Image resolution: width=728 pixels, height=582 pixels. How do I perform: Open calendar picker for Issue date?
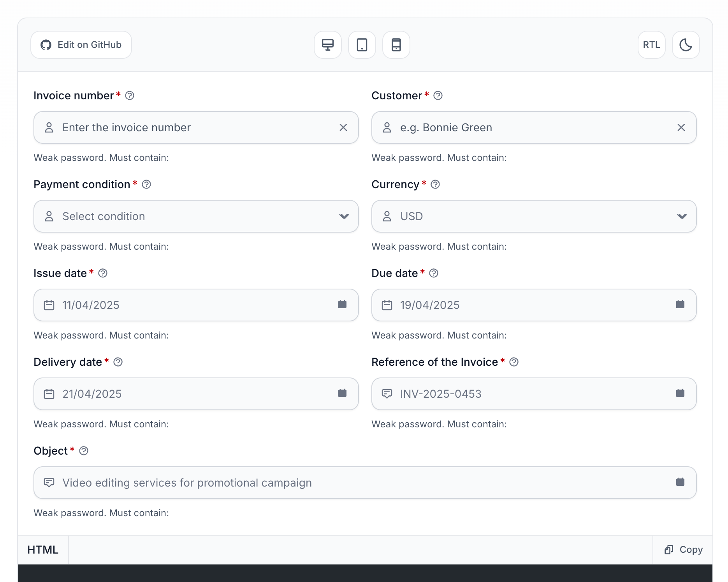[342, 304]
